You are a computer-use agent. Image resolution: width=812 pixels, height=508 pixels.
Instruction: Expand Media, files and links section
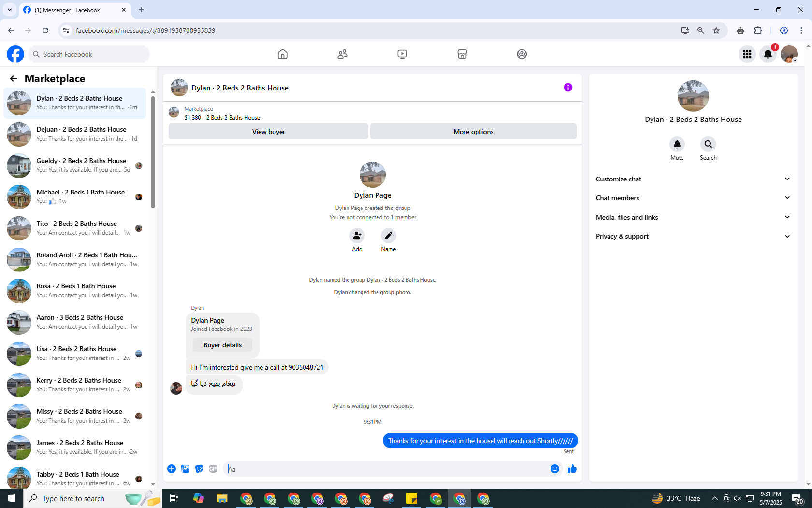point(693,217)
